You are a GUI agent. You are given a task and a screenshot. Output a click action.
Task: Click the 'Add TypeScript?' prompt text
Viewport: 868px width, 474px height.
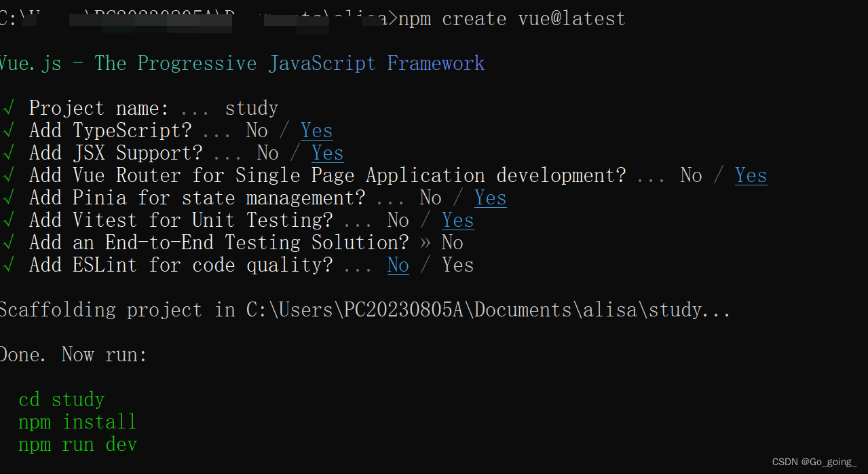click(x=111, y=130)
